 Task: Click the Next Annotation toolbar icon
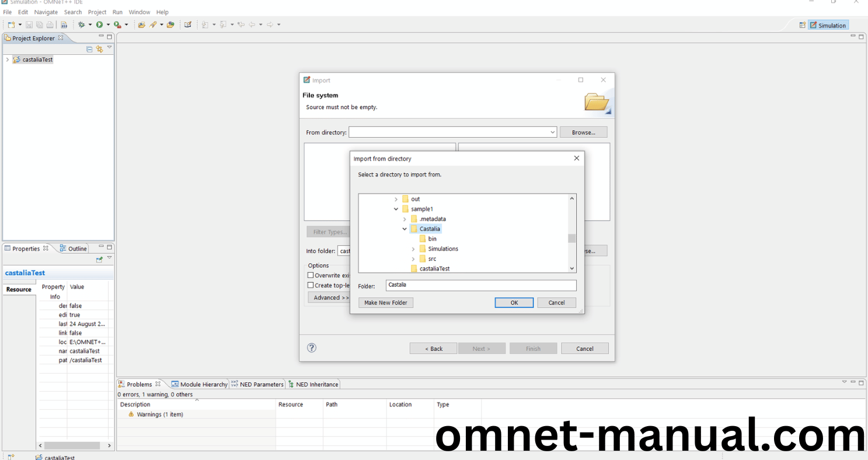pyautogui.click(x=205, y=25)
